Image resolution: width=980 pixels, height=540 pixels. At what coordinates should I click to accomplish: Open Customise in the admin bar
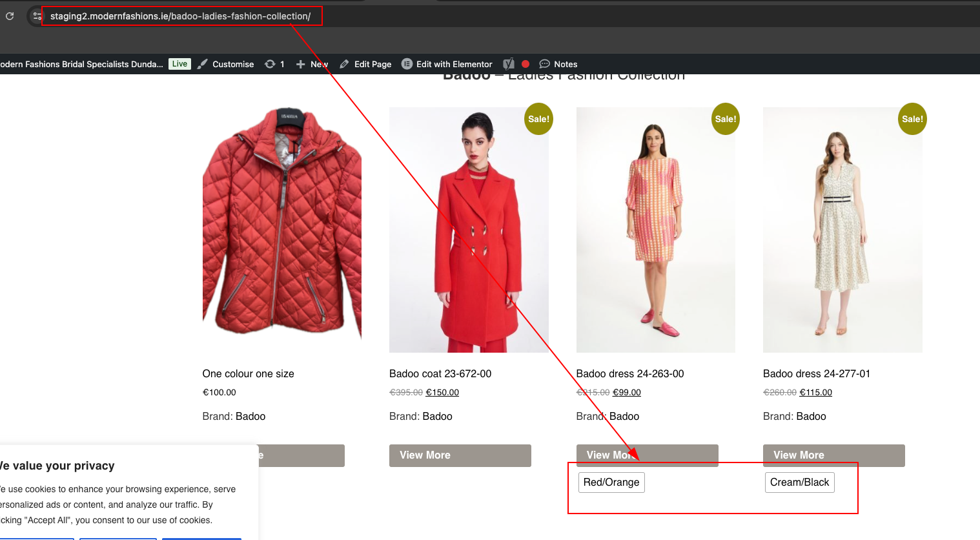tap(233, 64)
